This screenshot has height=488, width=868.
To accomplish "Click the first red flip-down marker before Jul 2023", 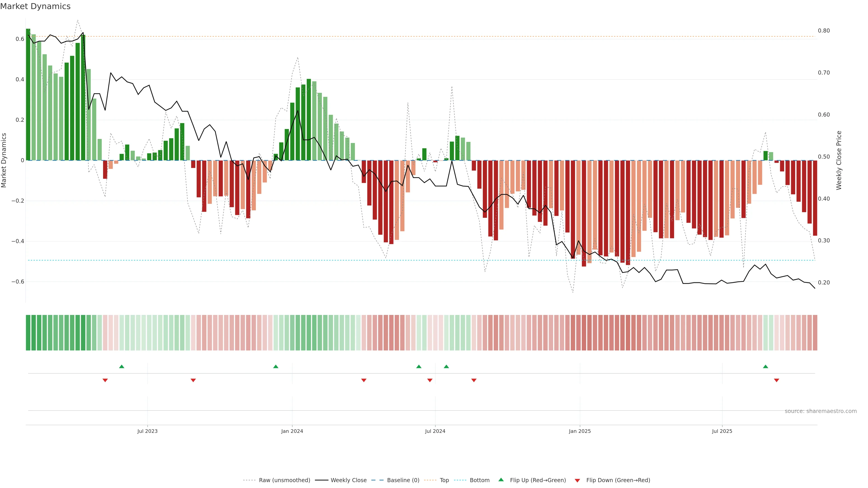I will [105, 380].
